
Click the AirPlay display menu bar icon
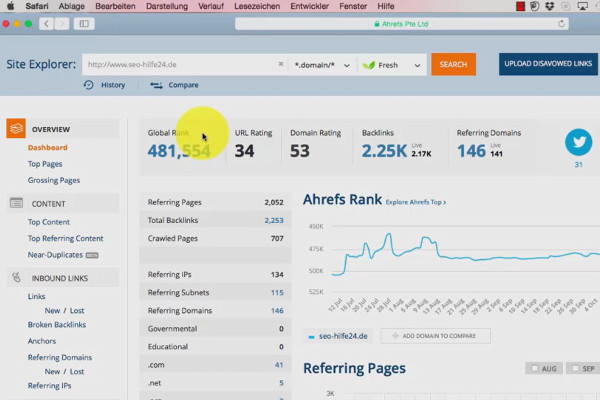[582, 6]
